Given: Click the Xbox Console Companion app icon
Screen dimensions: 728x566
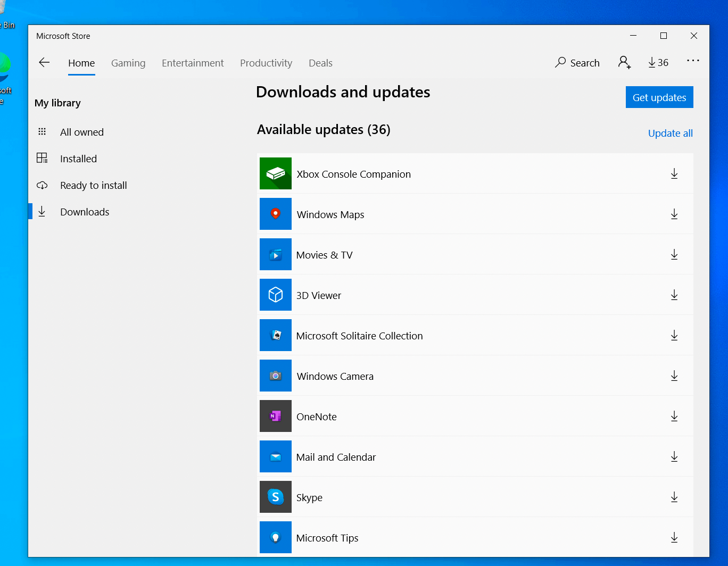Looking at the screenshot, I should tap(276, 173).
